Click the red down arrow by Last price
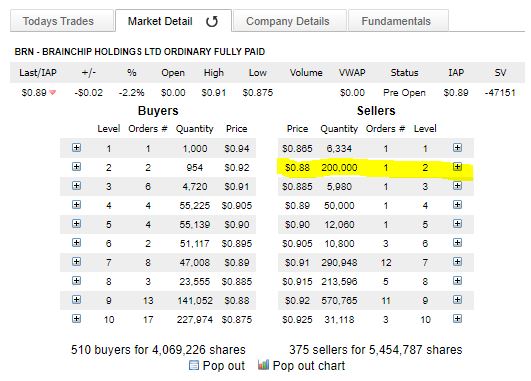 coord(52,92)
